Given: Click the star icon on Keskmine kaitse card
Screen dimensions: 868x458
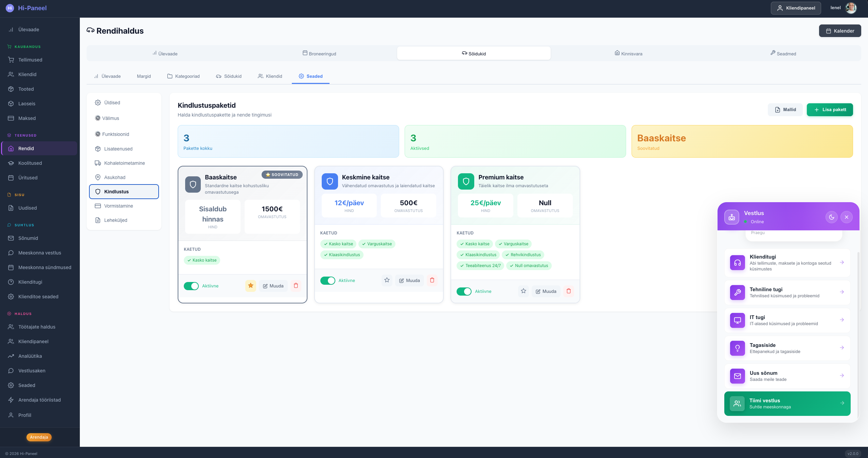Looking at the screenshot, I should tap(387, 280).
